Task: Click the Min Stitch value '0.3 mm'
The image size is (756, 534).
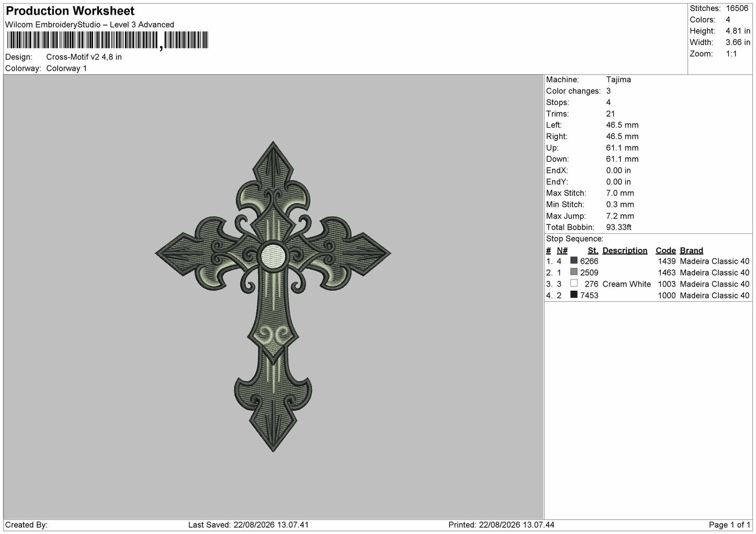Action: tap(620, 204)
